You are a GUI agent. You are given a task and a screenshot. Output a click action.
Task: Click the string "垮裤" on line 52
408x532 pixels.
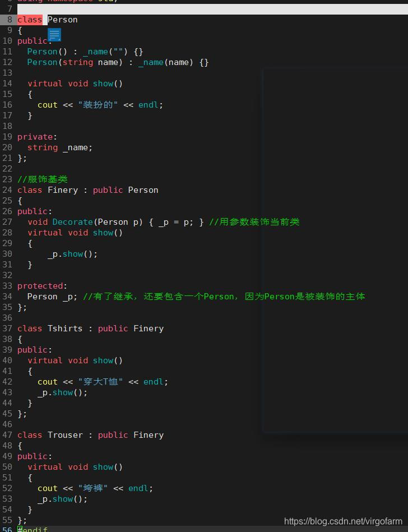click(93, 488)
